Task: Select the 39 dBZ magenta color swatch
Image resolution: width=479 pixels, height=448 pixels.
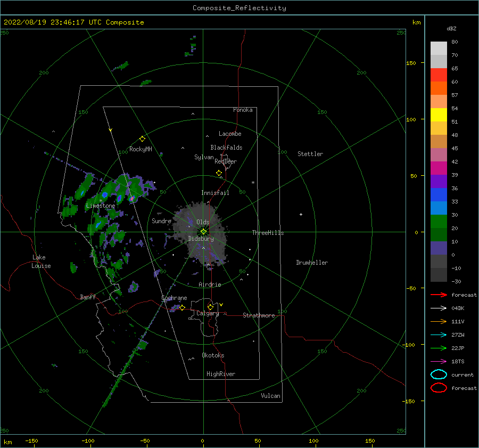Action: pos(439,168)
